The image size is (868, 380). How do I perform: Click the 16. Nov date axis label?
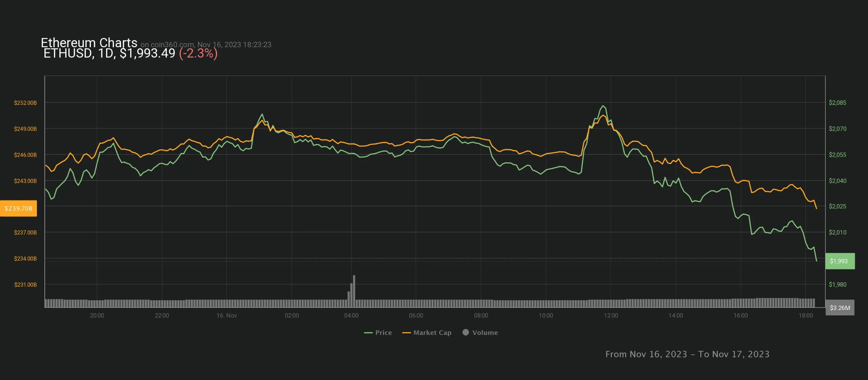click(226, 316)
